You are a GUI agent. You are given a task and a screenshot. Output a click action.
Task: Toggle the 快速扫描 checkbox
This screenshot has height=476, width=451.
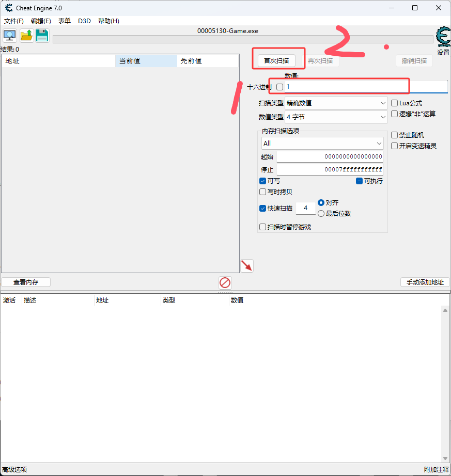pos(263,209)
